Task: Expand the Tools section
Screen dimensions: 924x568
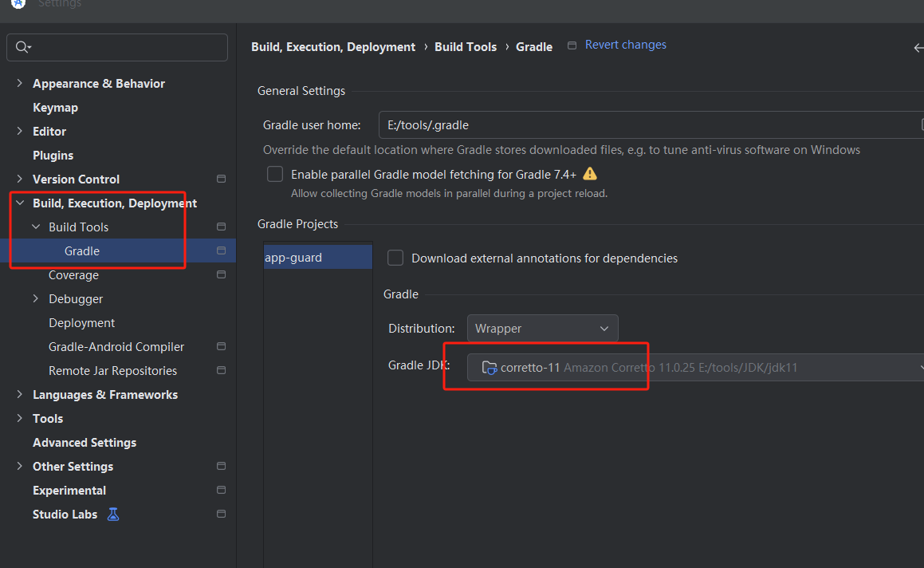Action: 19,418
